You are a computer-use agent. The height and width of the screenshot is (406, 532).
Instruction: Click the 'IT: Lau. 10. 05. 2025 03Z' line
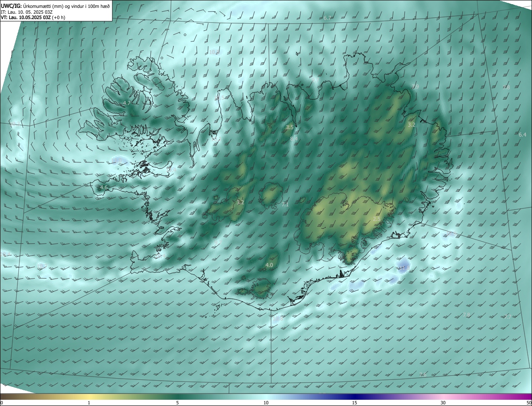point(27,12)
